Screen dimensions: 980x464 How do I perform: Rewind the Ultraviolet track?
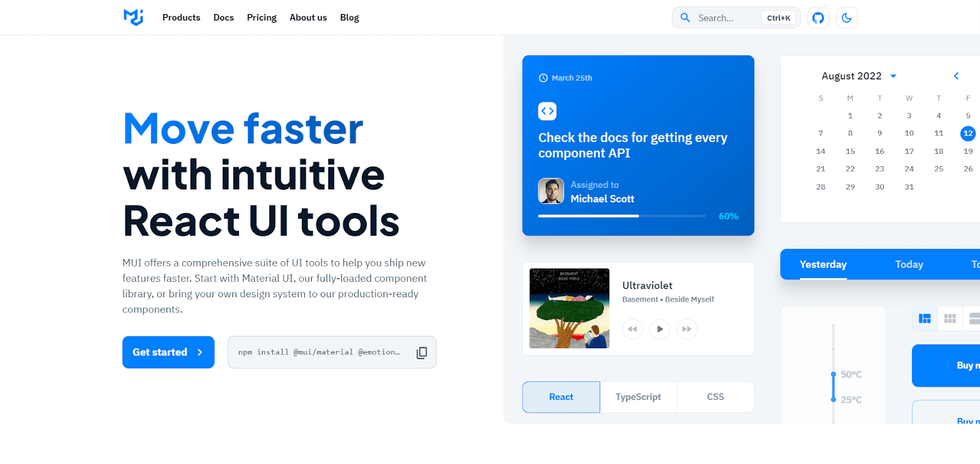pyautogui.click(x=633, y=329)
